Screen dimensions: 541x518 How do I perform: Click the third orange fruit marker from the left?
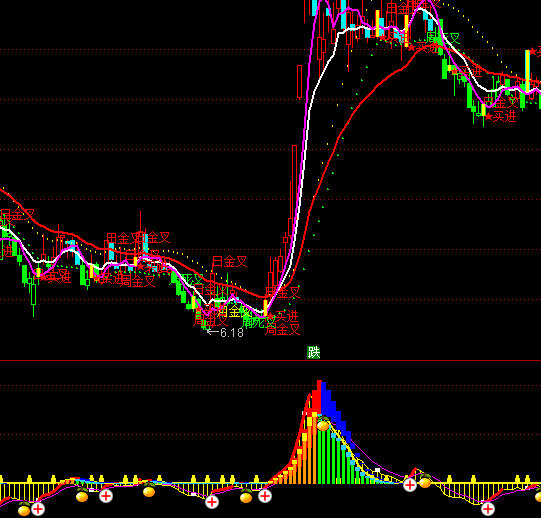tap(149, 490)
